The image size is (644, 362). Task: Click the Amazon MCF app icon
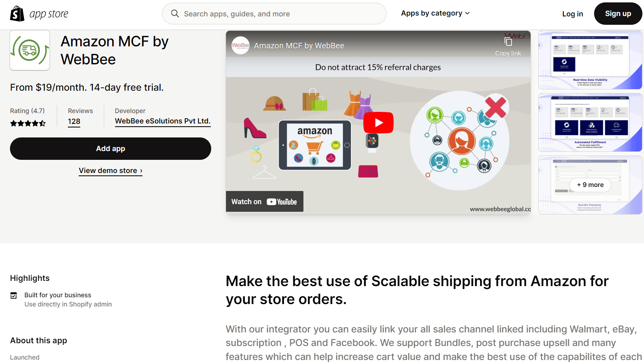click(x=30, y=50)
